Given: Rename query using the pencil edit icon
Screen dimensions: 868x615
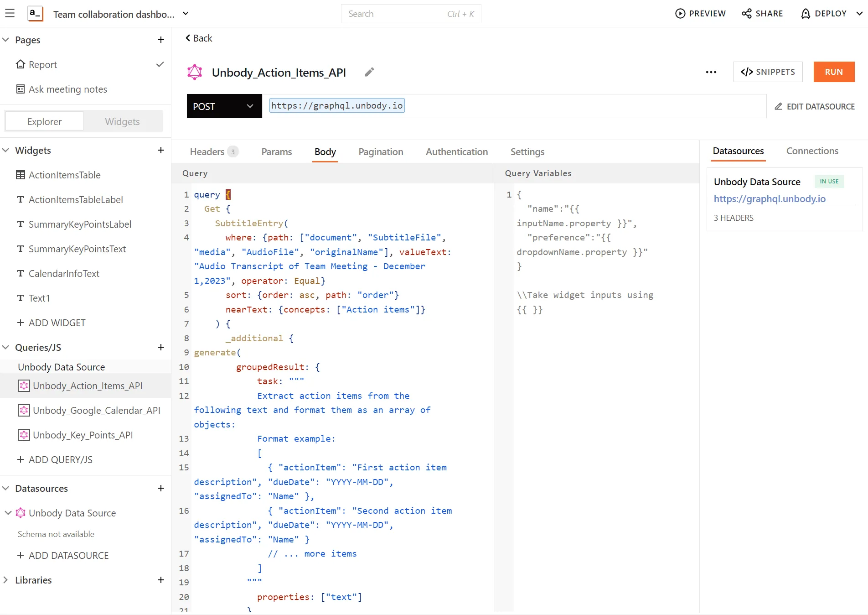Looking at the screenshot, I should (369, 72).
